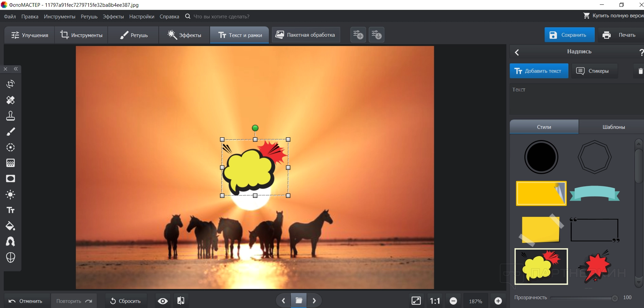Switch to the Улучшения tab
The width and height of the screenshot is (644, 308).
coord(30,35)
